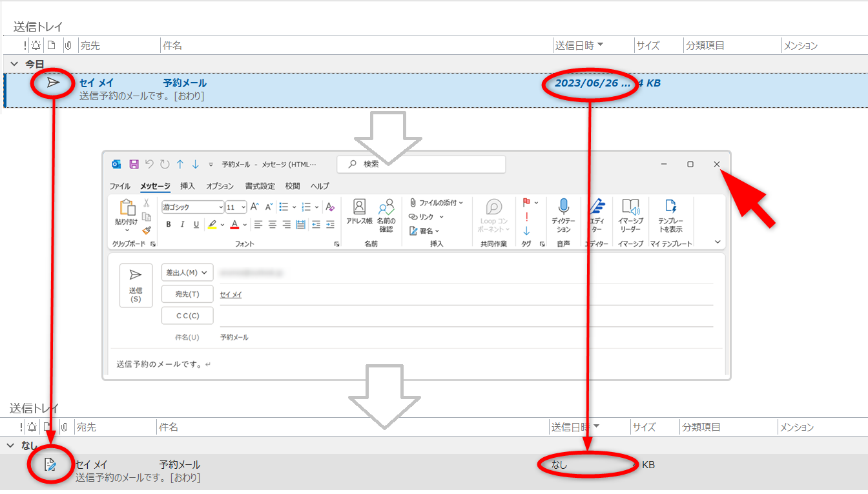Open Immersive Reader (イマーシブリーダー)

[x=630, y=215]
